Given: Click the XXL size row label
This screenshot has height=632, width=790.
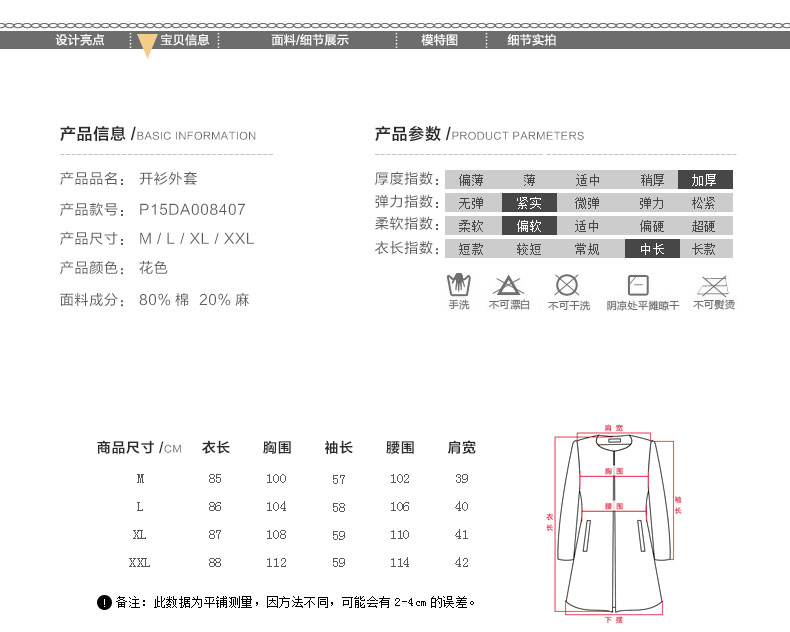Looking at the screenshot, I should [x=140, y=562].
